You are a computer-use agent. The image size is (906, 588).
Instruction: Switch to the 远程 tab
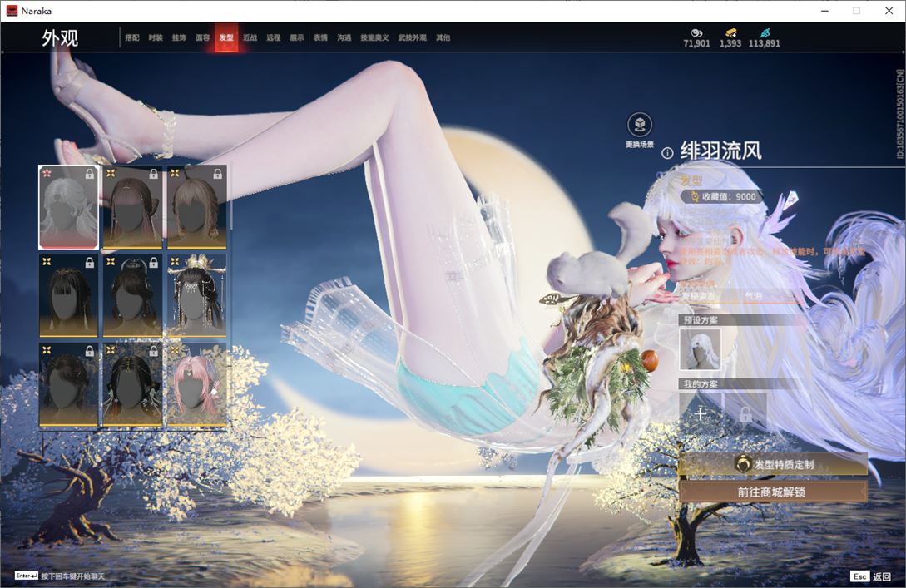click(x=274, y=37)
